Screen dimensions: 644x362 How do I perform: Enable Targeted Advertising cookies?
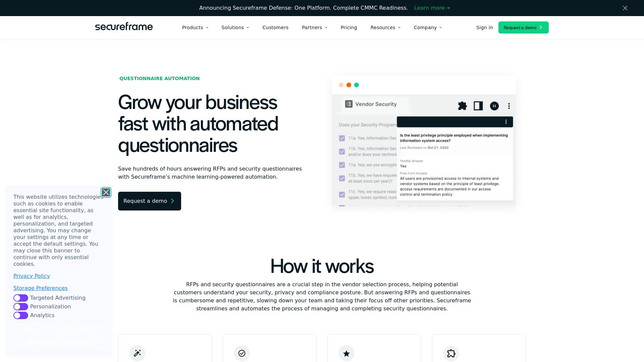[20, 298]
